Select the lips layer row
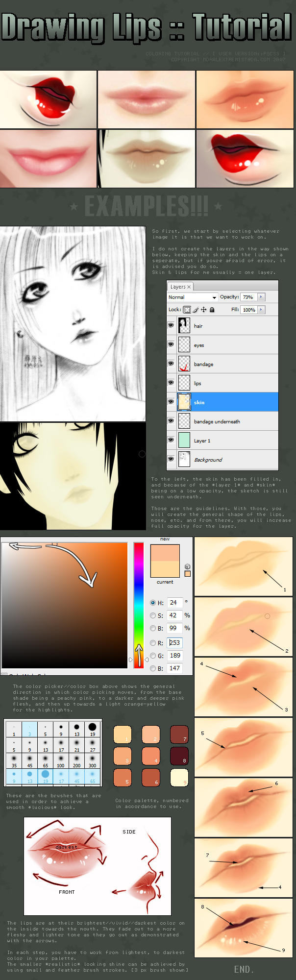296x980 pixels. tap(222, 383)
